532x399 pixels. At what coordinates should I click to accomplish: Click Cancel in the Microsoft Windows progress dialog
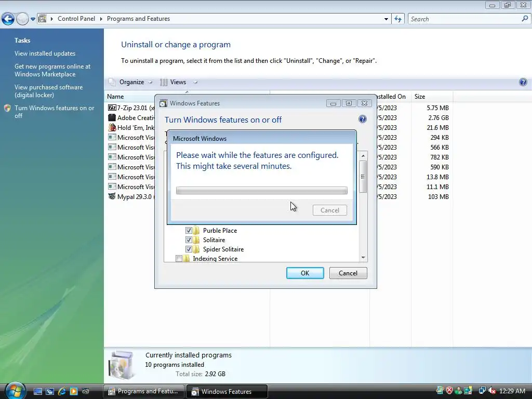click(x=330, y=210)
